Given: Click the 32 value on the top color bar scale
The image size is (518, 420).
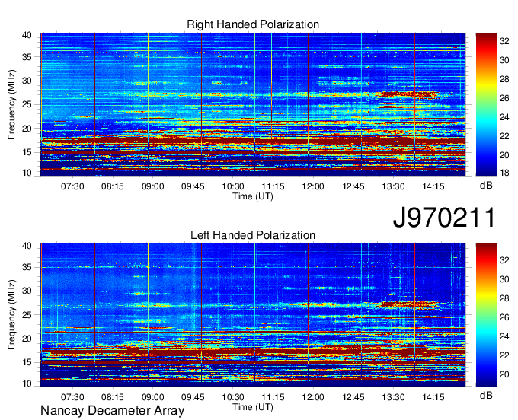Looking at the screenshot, I should point(504,41).
